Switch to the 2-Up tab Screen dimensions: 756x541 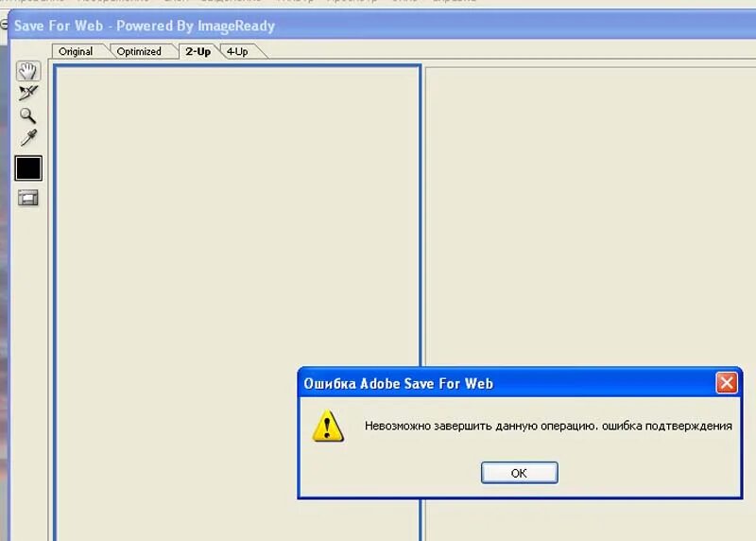[x=198, y=51]
